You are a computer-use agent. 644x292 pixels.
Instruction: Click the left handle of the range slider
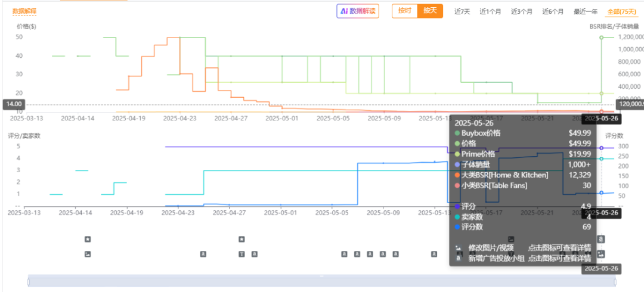pyautogui.click(x=29, y=281)
